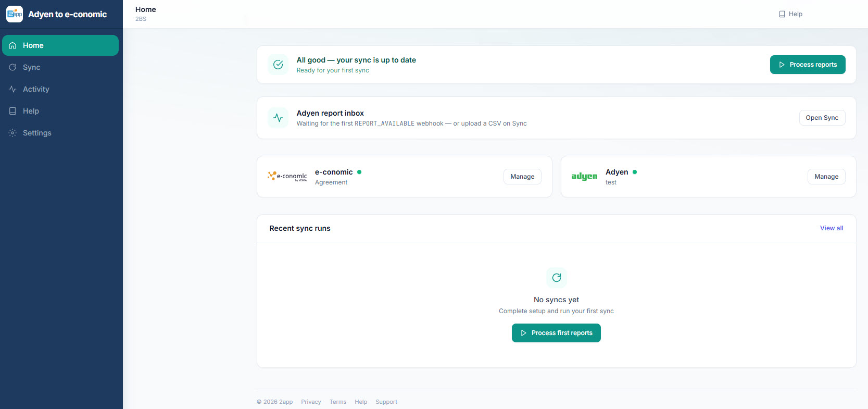Image resolution: width=868 pixels, height=409 pixels.
Task: Open the Support footer link
Action: pos(386,402)
